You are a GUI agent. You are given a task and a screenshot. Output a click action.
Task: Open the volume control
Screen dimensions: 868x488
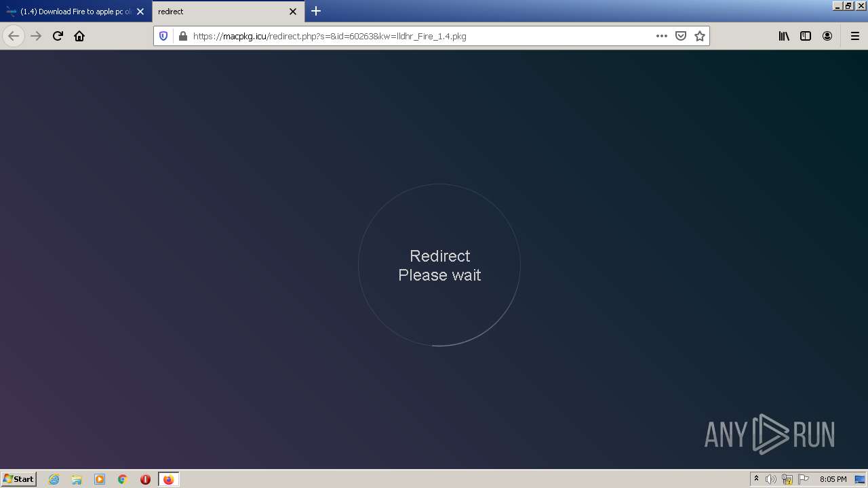[771, 479]
